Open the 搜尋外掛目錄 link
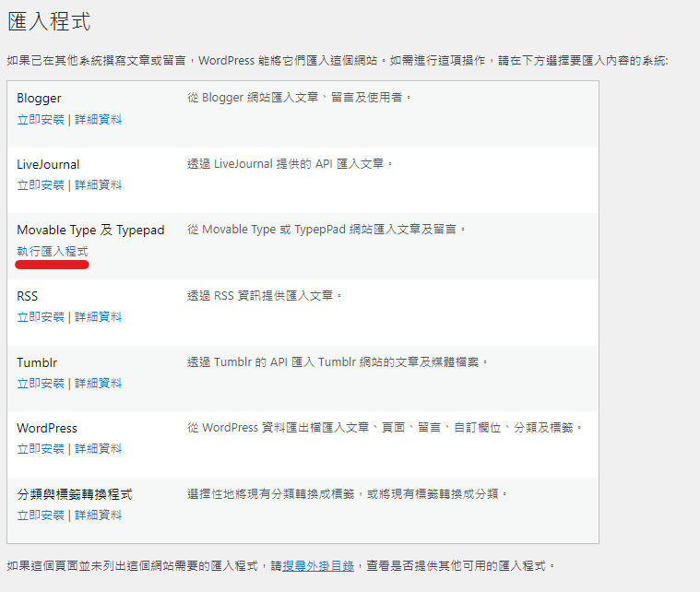Screen dimensions: 700x592 click(x=318, y=566)
